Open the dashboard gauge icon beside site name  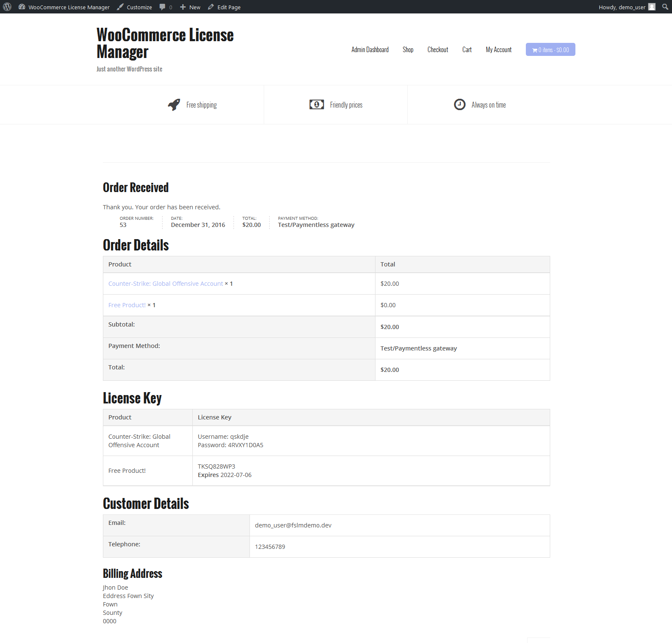click(22, 7)
